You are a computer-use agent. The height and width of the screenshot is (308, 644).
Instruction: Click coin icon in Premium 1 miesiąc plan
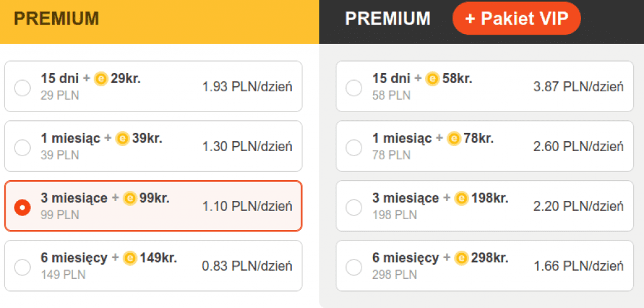(x=122, y=139)
